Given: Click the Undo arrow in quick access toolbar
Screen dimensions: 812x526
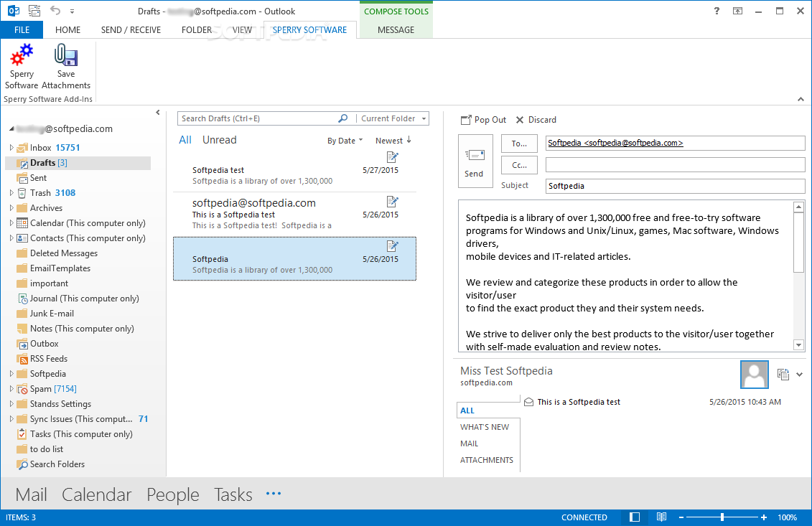Looking at the screenshot, I should pyautogui.click(x=55, y=10).
